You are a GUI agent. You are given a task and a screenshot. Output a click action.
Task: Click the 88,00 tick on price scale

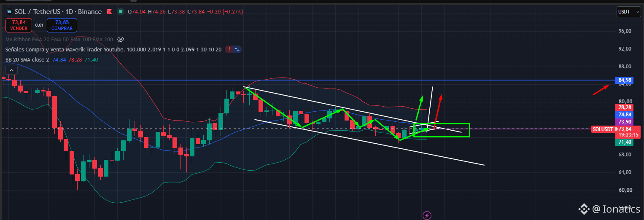tap(625, 67)
